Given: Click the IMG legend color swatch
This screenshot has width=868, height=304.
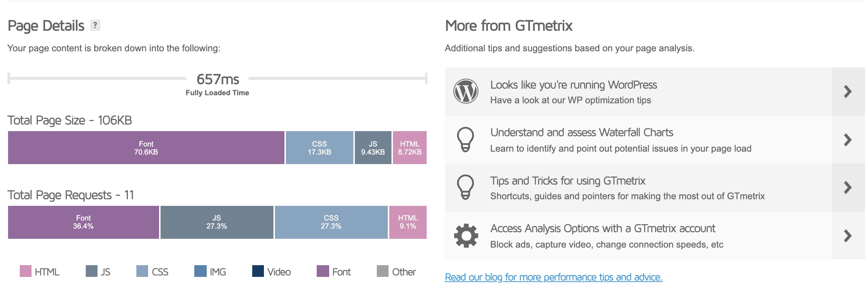Looking at the screenshot, I should [200, 271].
